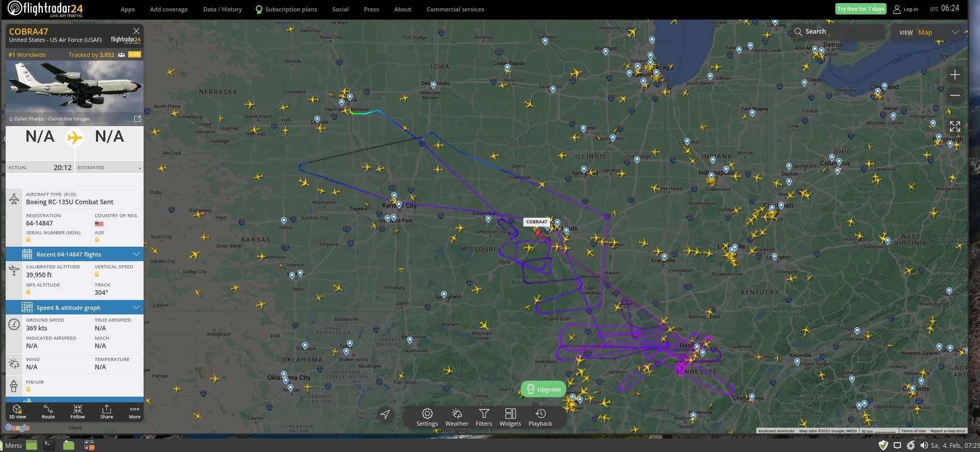This screenshot has height=452, width=980.
Task: Expand Recent 64-14847 flights section
Action: pos(75,254)
